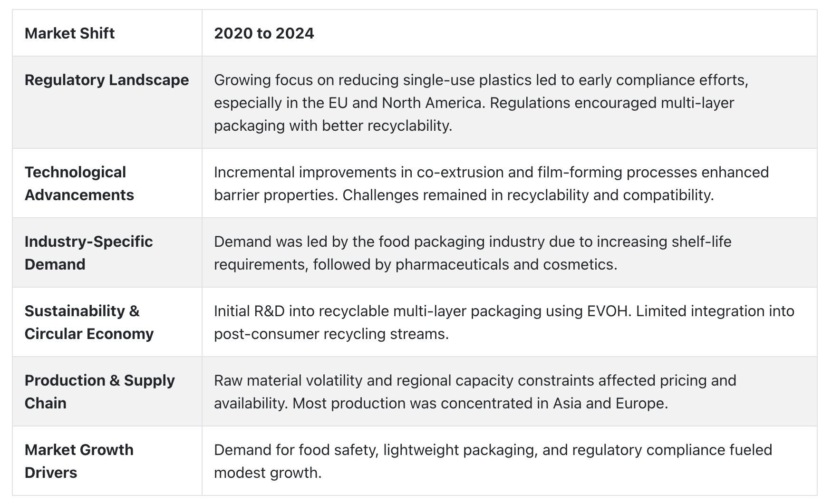Select 'packaging with better recyclability' line

(333, 126)
